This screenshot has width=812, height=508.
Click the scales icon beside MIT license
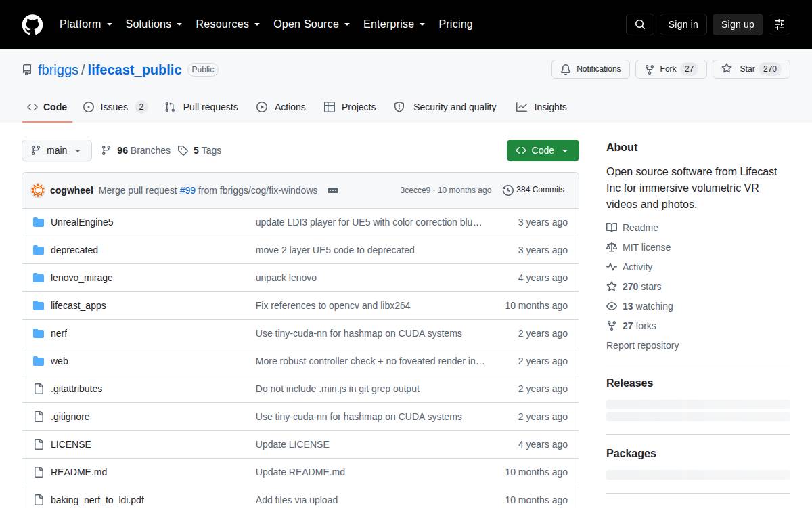tap(612, 247)
